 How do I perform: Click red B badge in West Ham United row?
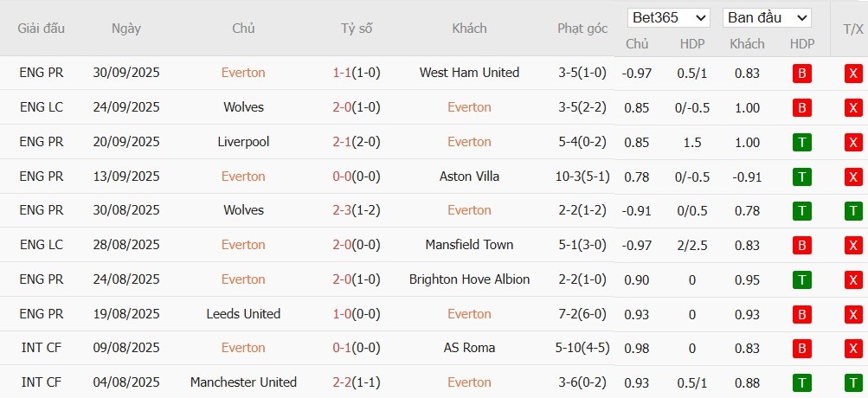click(801, 74)
